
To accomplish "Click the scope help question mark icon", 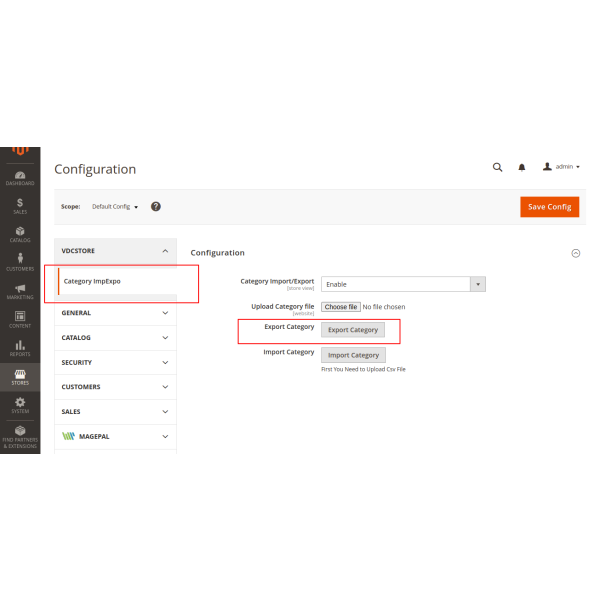I will point(156,206).
